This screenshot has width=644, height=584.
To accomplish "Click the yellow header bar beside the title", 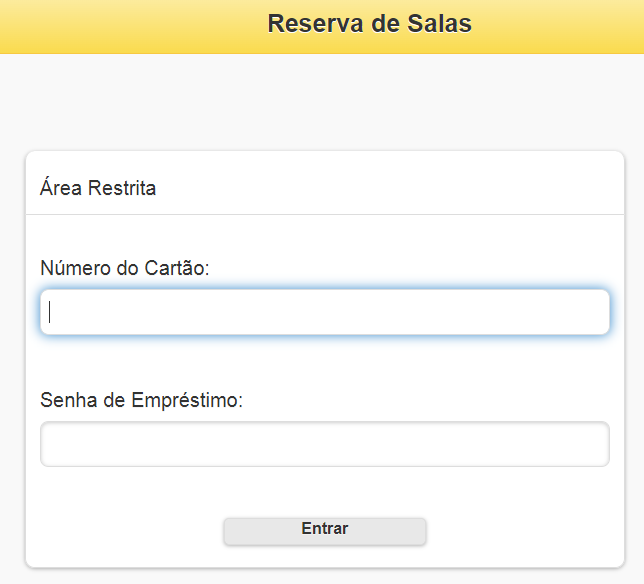I will [120, 26].
